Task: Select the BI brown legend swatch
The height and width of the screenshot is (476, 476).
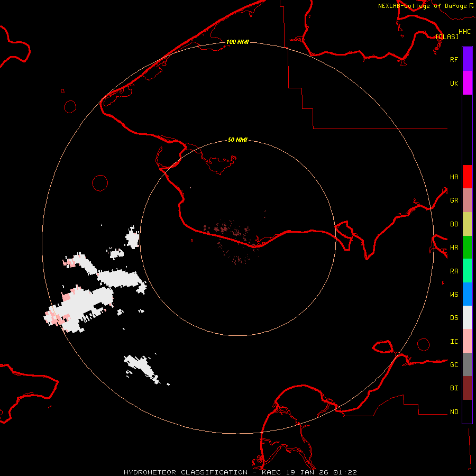Action: coord(467,388)
